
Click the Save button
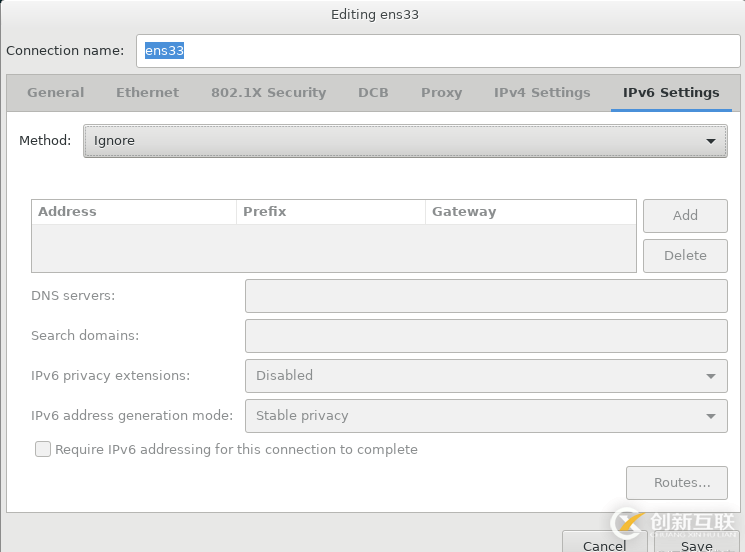click(697, 544)
